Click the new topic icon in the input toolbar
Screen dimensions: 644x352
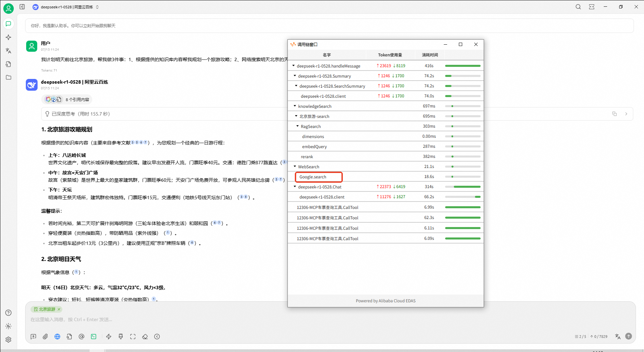coord(33,337)
